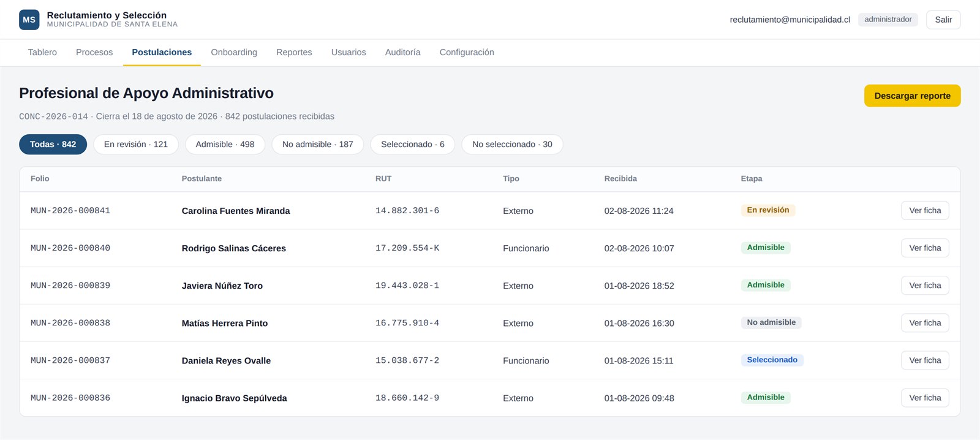The height and width of the screenshot is (440, 980).
Task: Open the Reportes tab
Action: point(294,52)
